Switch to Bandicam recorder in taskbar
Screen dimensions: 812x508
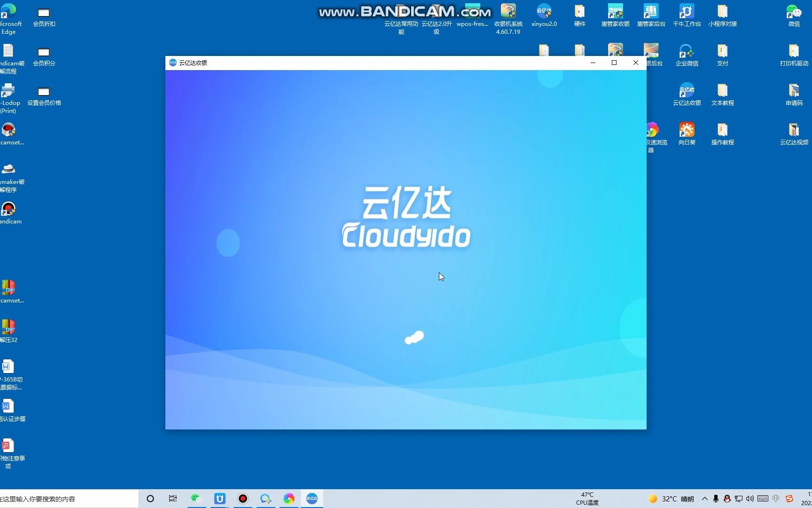click(242, 499)
